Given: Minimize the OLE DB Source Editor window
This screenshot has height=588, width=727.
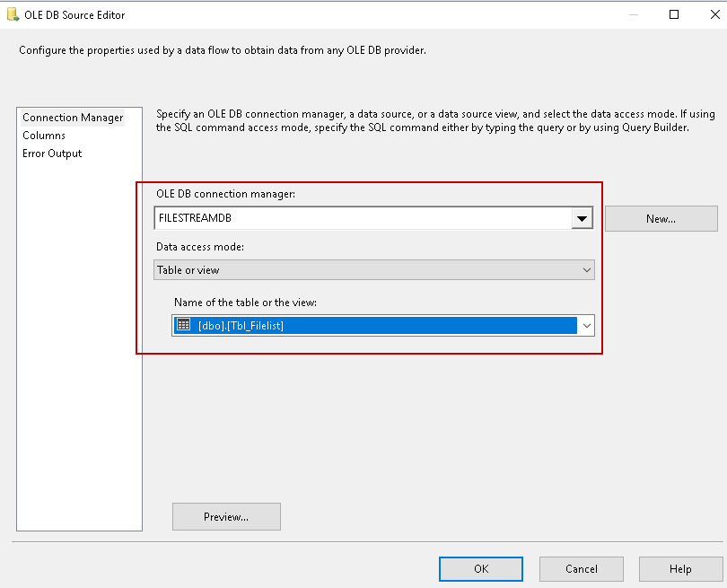Looking at the screenshot, I should [x=635, y=14].
